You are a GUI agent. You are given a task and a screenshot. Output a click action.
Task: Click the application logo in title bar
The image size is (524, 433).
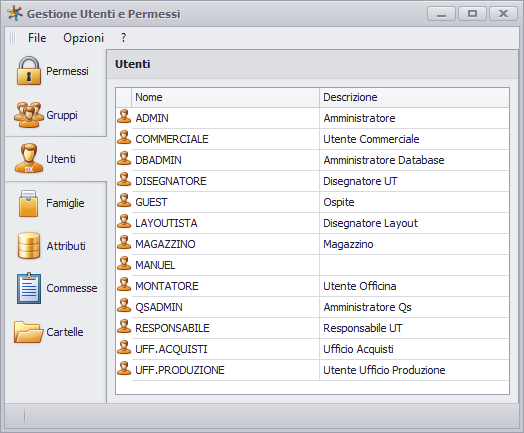coord(15,13)
